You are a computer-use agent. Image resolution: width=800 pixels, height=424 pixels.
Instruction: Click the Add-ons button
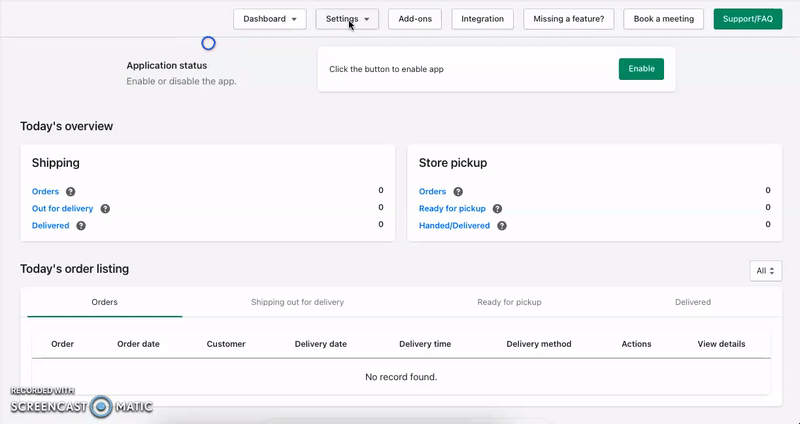click(415, 19)
